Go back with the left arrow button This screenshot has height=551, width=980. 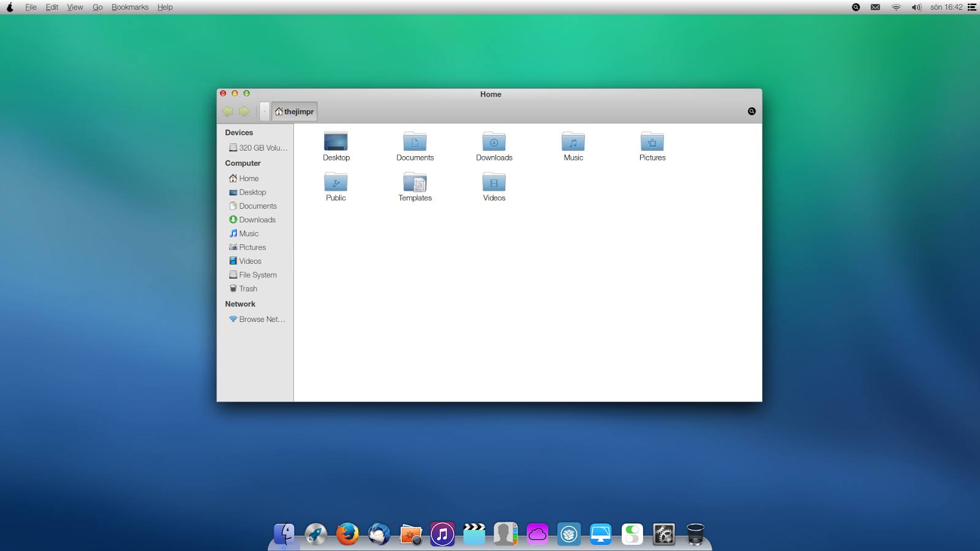click(x=227, y=111)
